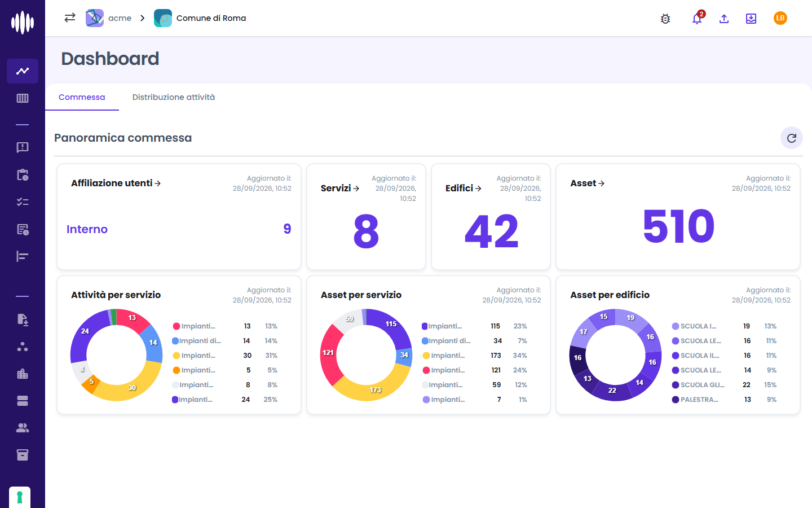Image resolution: width=812 pixels, height=508 pixels.
Task: Open the storage rows icon in sidebar
Action: coord(23,401)
